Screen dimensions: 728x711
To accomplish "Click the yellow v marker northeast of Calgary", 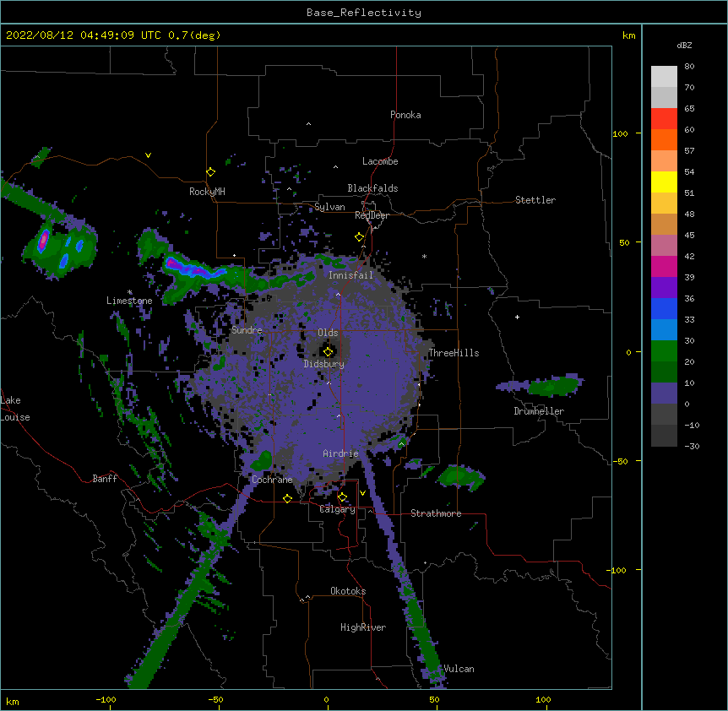I will click(362, 493).
